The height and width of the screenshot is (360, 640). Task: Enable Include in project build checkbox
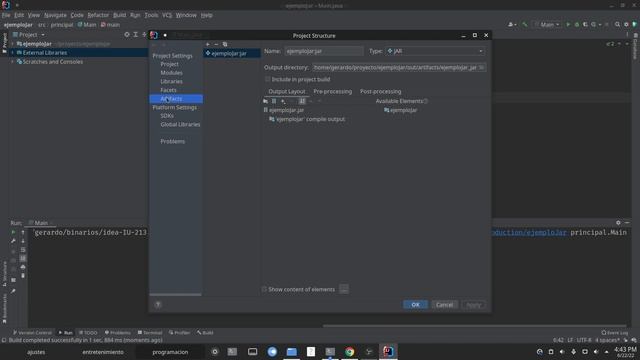pos(268,79)
